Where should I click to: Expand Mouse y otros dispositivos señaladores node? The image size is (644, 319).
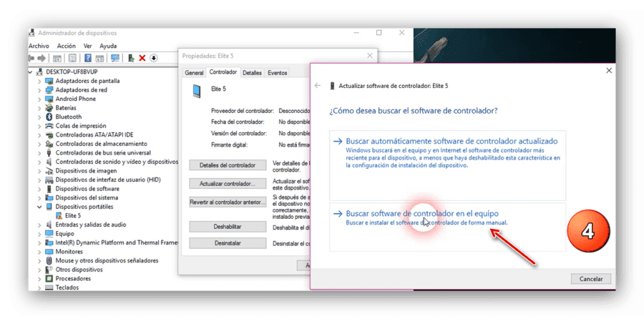(x=39, y=260)
